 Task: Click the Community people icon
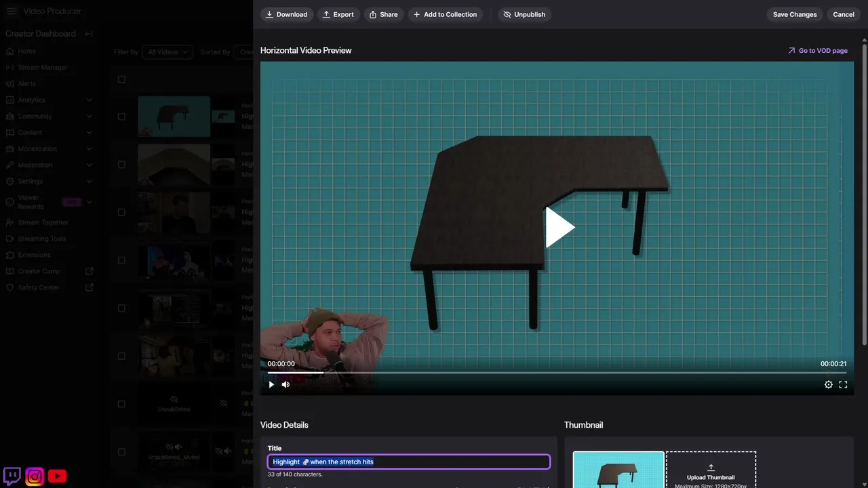coord(10,117)
